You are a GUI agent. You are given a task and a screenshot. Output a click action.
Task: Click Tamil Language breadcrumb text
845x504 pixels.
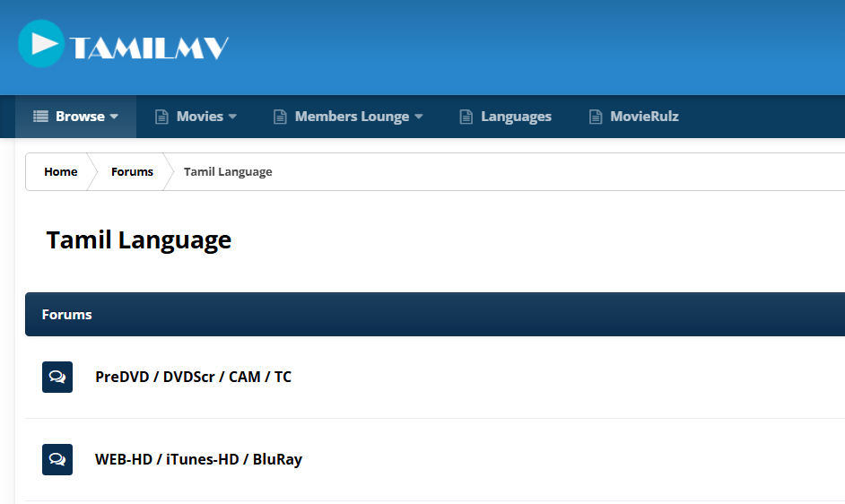click(228, 172)
